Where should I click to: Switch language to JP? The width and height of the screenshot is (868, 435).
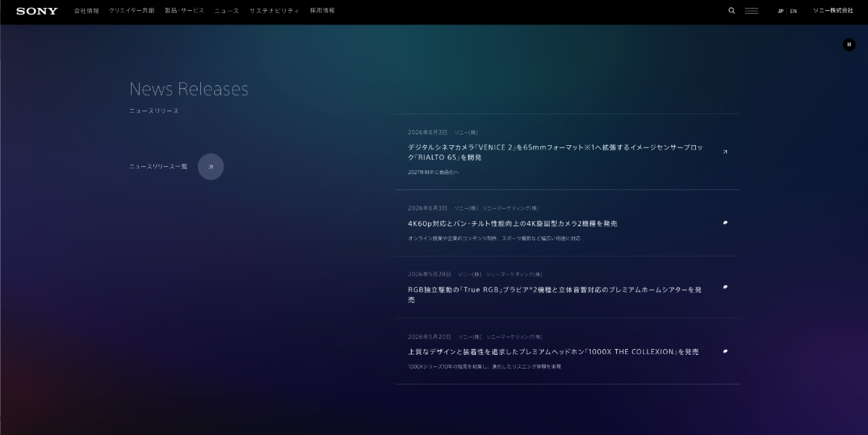[780, 11]
